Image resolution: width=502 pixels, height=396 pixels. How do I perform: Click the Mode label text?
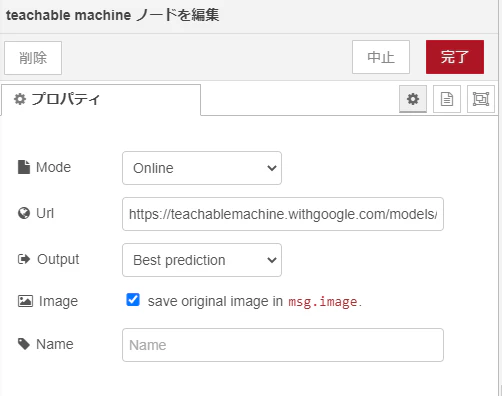pyautogui.click(x=53, y=167)
